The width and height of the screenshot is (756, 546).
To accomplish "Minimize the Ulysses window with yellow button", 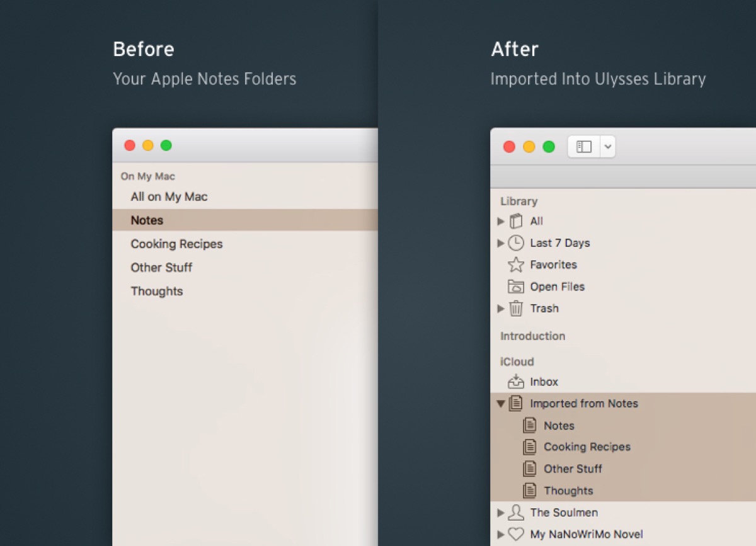I will (529, 147).
